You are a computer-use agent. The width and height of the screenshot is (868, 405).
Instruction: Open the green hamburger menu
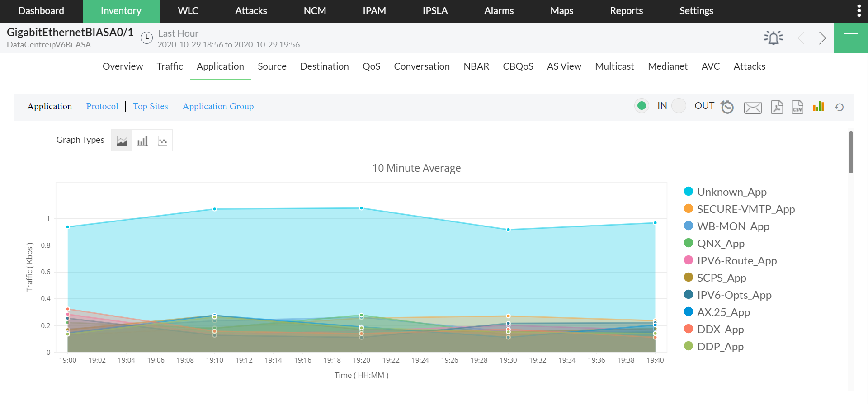(x=850, y=38)
